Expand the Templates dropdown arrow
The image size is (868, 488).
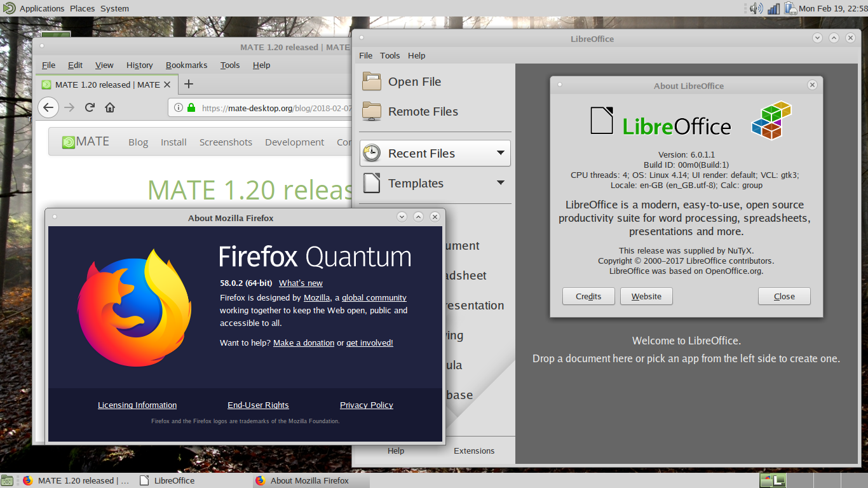501,183
